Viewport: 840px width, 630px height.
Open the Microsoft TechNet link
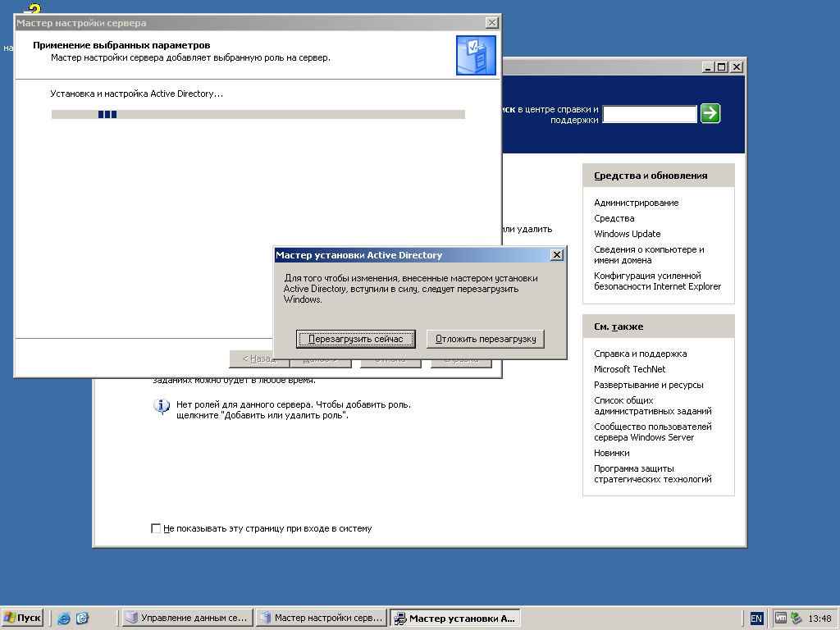pyautogui.click(x=629, y=369)
